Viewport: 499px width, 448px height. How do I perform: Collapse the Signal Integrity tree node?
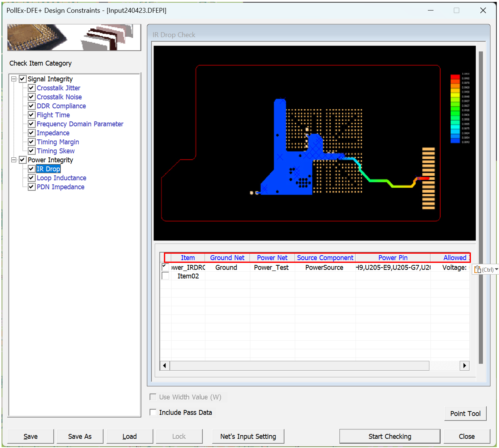[x=14, y=79]
